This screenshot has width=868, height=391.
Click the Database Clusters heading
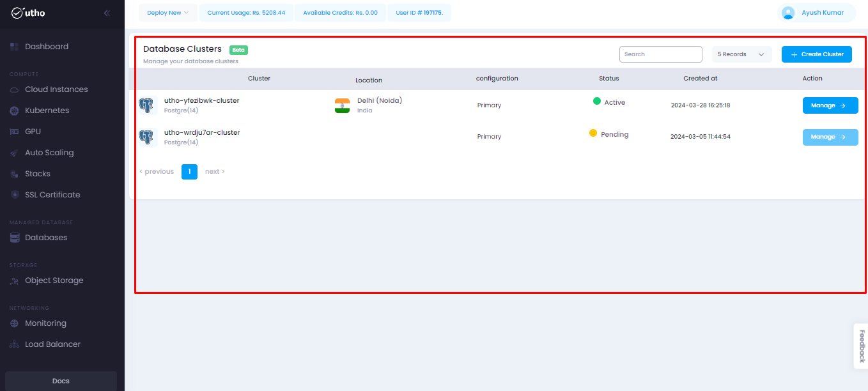pos(182,49)
